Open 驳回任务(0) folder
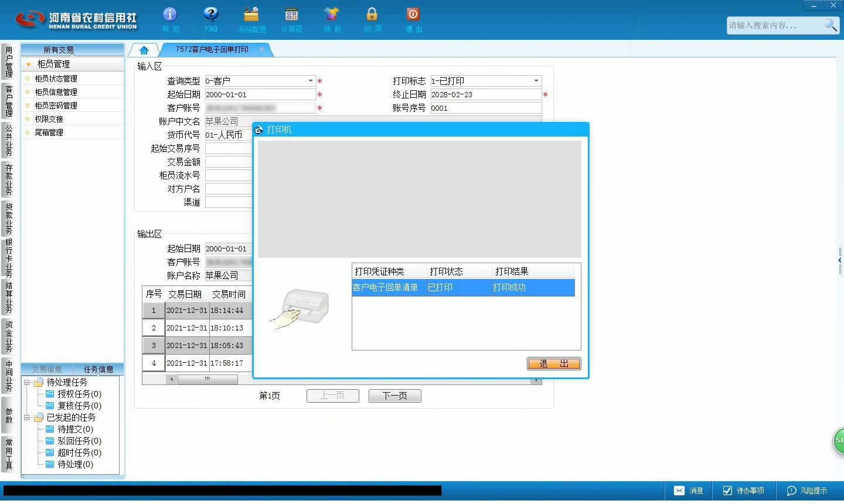Viewport: 844px width, 504px height. pyautogui.click(x=73, y=441)
